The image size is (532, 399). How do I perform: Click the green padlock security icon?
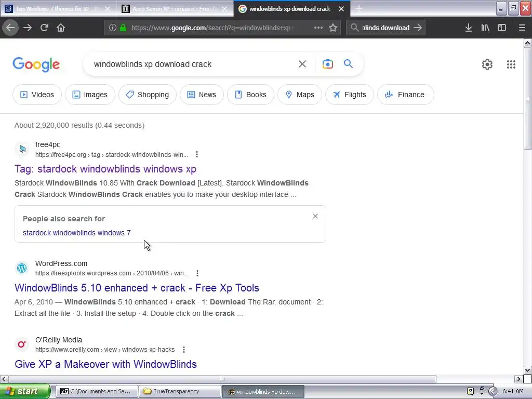coord(123,28)
